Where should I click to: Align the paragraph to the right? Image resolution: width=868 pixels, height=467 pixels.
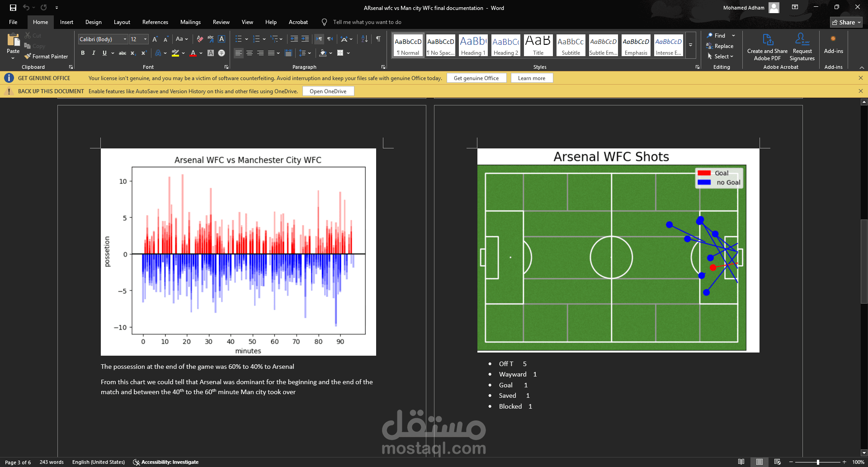point(260,53)
